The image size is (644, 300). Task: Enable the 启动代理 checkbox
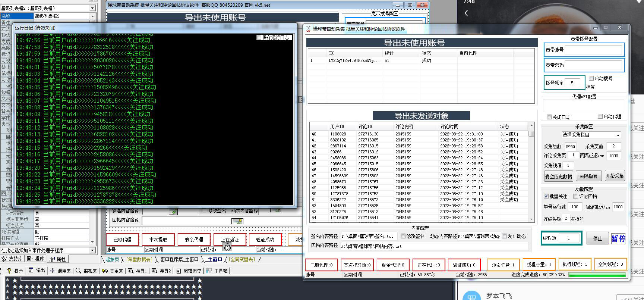pos(600,116)
